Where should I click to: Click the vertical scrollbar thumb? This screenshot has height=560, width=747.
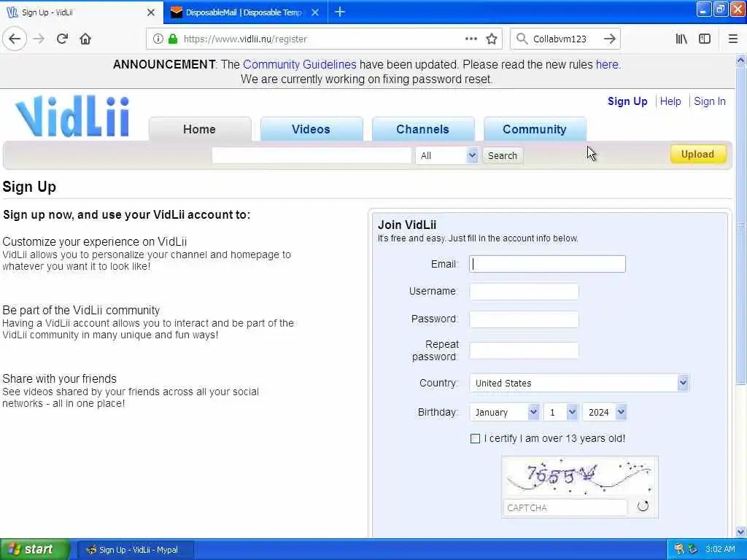[x=740, y=225]
